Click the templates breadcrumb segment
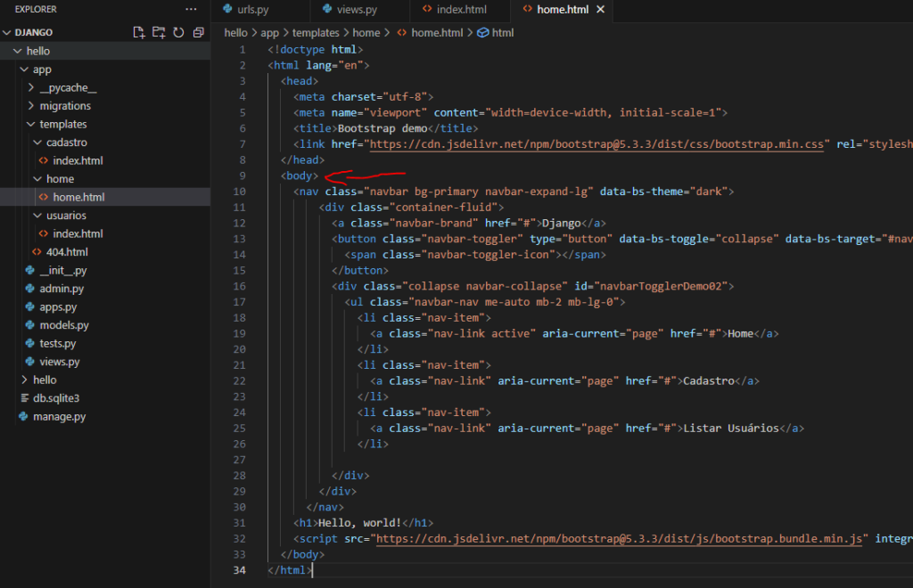913x588 pixels. 316,32
